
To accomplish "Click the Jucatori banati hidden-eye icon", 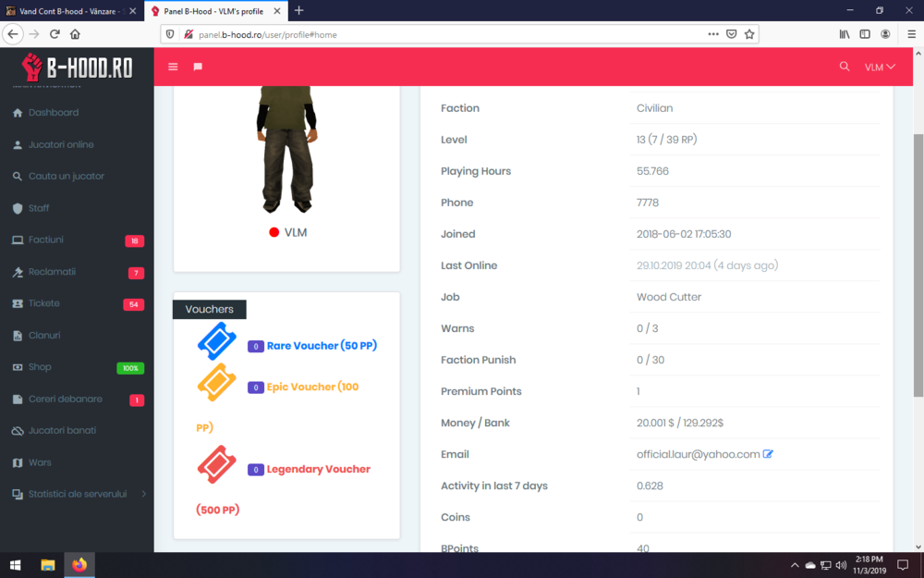I will 18,431.
